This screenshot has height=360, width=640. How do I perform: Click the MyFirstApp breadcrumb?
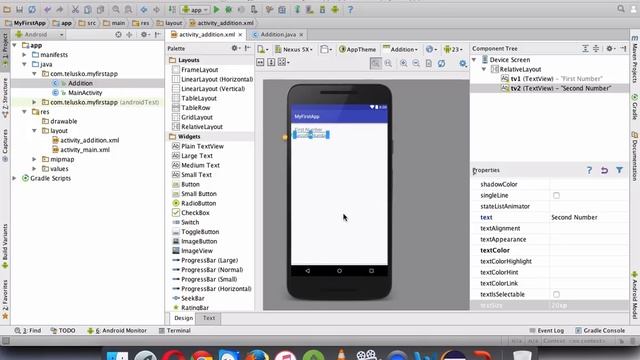coord(25,23)
